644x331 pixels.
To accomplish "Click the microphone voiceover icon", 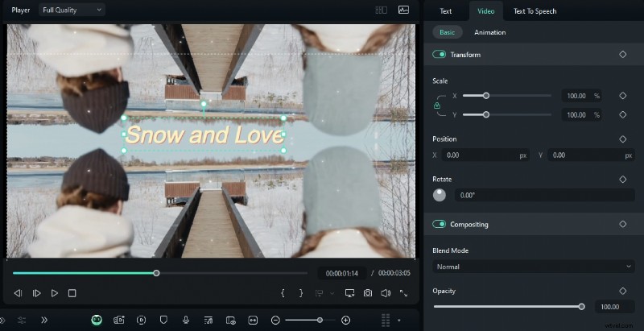I will click(186, 320).
